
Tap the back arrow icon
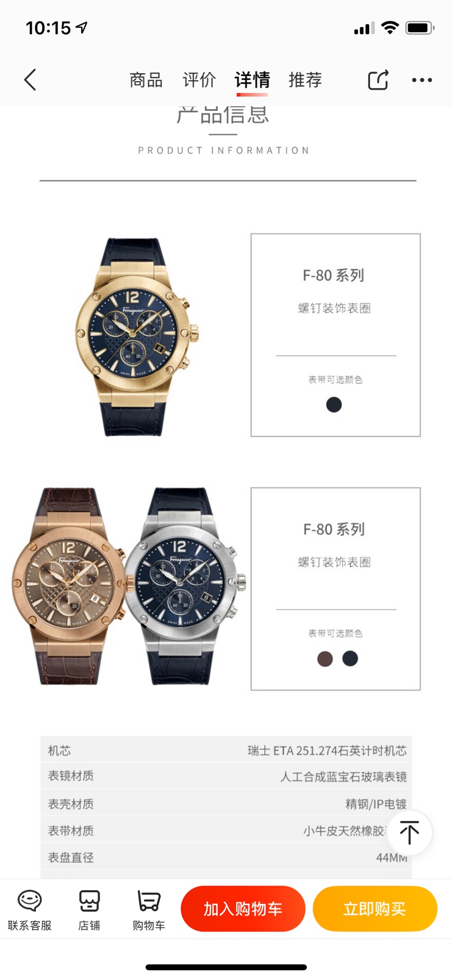click(30, 80)
